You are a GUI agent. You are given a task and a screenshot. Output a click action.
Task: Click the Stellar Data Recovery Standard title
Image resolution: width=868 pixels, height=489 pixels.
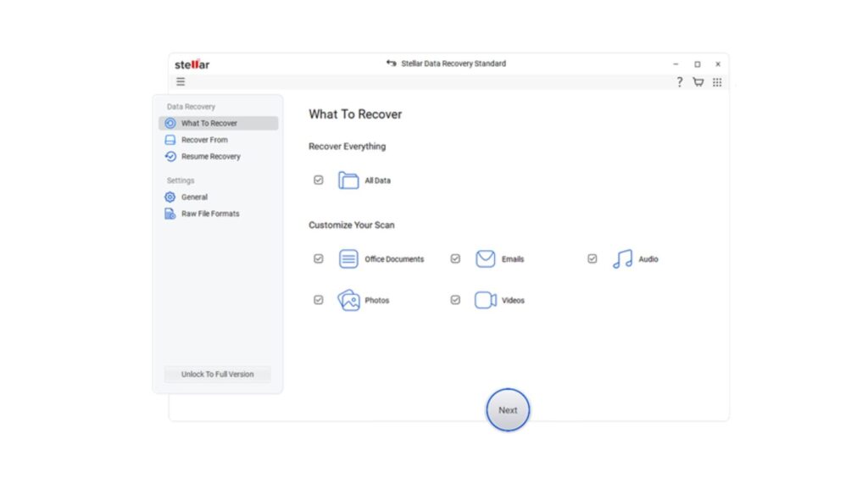pyautogui.click(x=453, y=64)
